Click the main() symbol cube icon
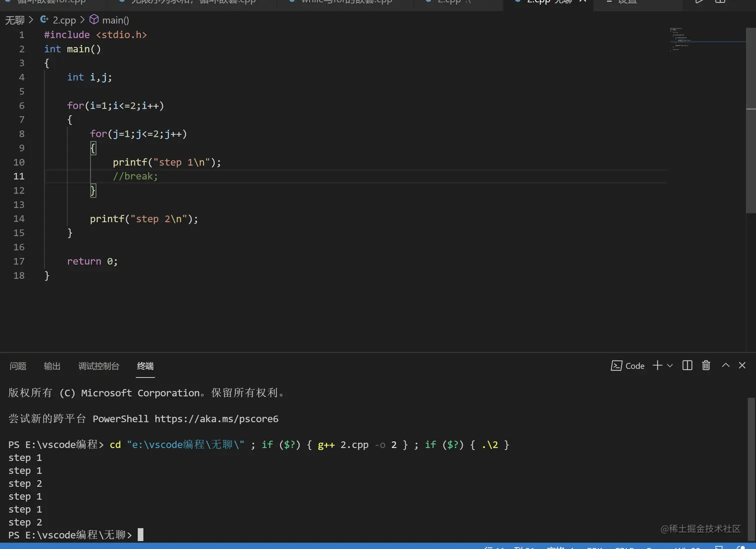 94,19
